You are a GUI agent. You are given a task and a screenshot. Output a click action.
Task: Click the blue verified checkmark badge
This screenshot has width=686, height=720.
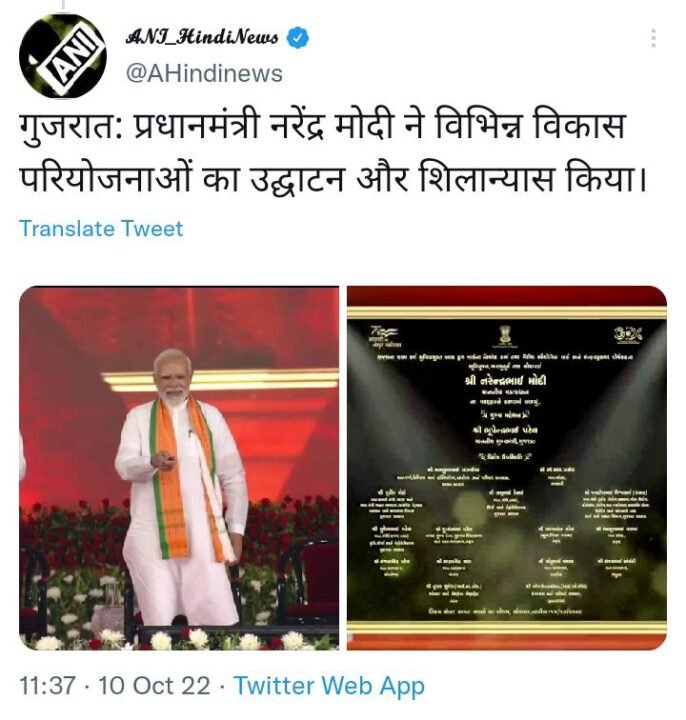pos(298,38)
